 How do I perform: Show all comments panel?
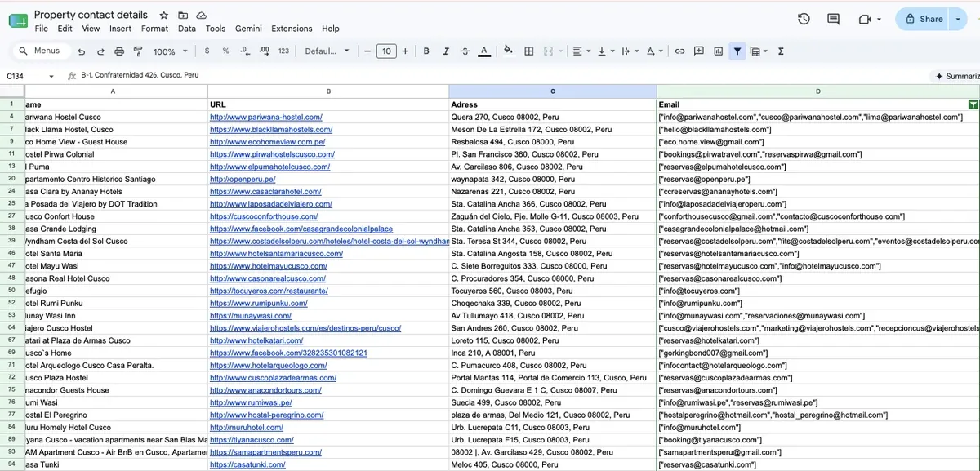[833, 19]
